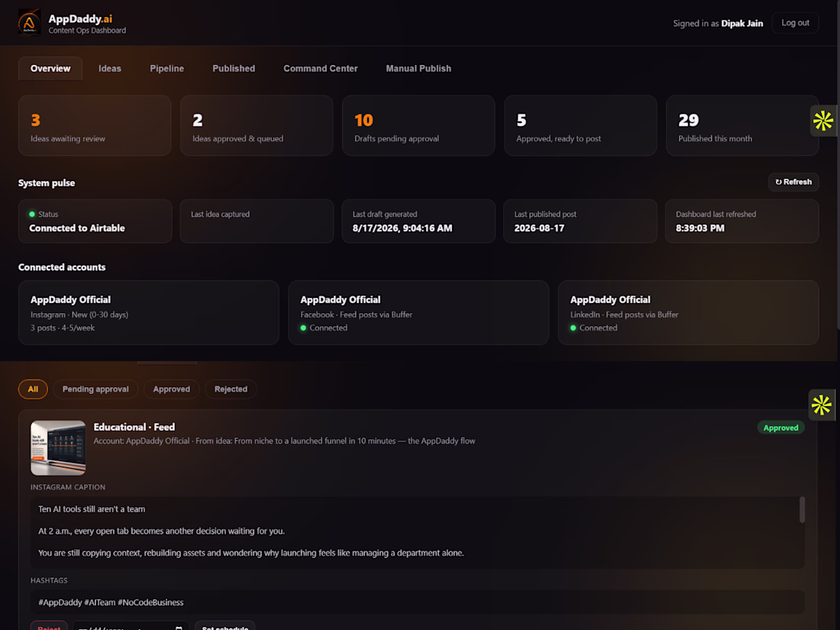840x630 pixels.
Task: Click the green Airtable status dot
Action: coord(32,215)
